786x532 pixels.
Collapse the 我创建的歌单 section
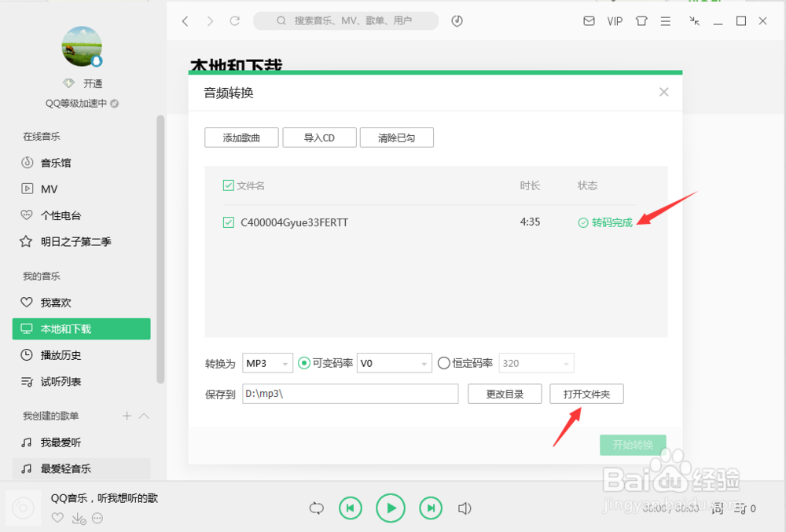point(144,416)
